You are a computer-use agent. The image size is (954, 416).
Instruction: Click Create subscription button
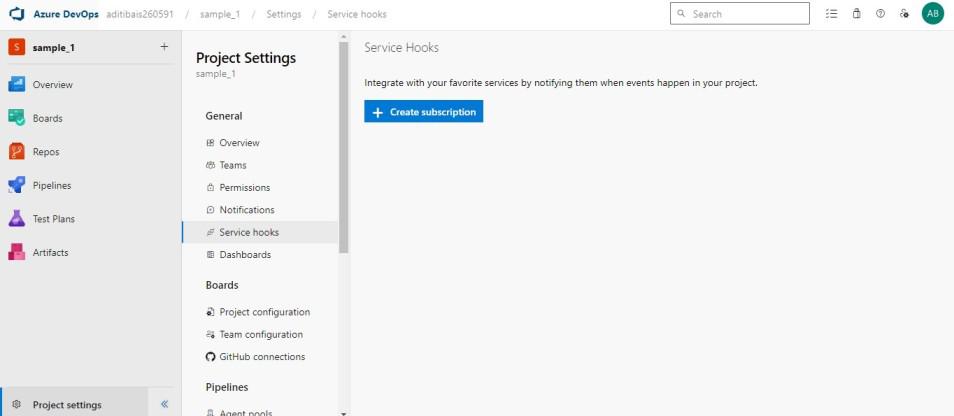pyautogui.click(x=423, y=112)
